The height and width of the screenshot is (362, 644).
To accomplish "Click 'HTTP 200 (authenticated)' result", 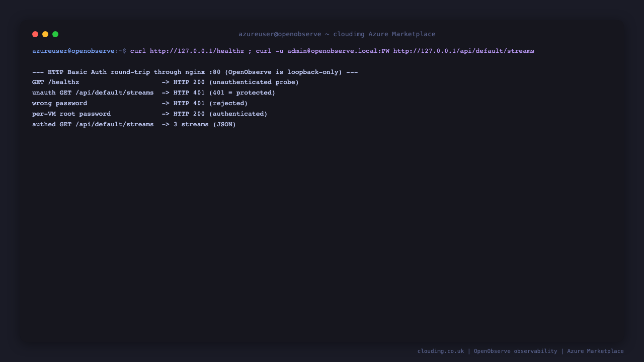I will [x=220, y=114].
